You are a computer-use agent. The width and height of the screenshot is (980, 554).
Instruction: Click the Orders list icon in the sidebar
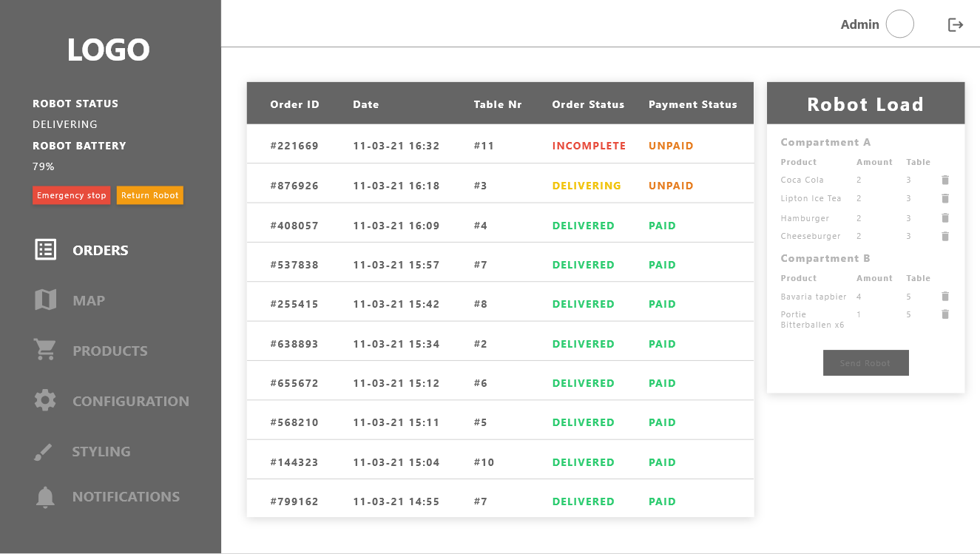pyautogui.click(x=46, y=250)
